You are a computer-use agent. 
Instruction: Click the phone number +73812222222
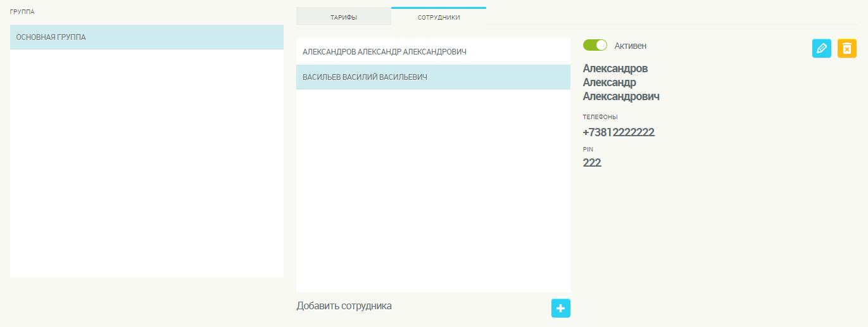click(x=618, y=132)
